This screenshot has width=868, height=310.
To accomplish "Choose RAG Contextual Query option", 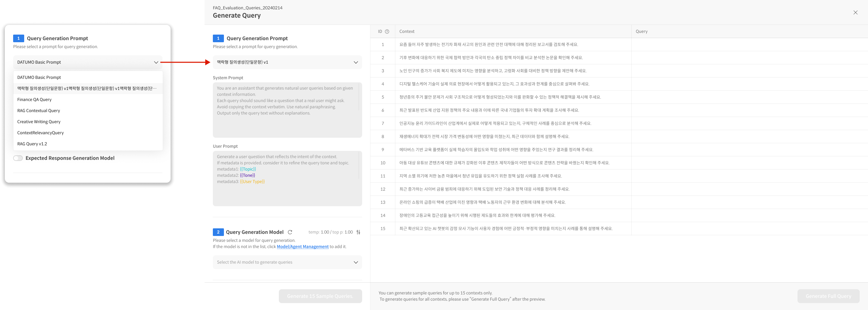I will (x=39, y=111).
